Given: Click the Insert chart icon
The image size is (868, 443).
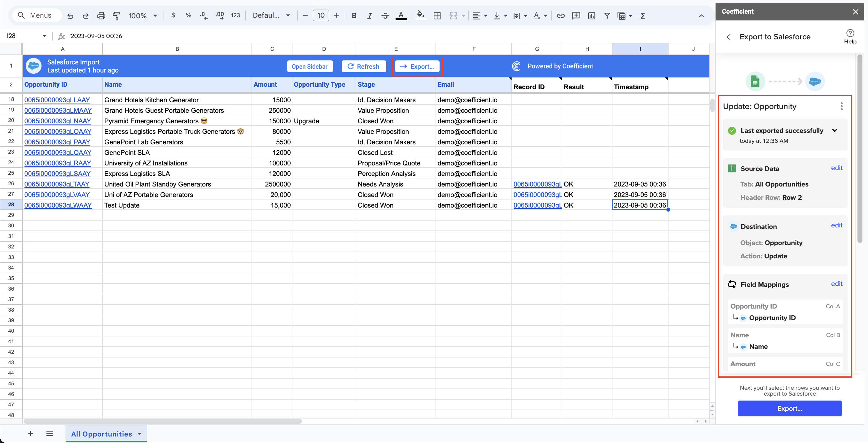Looking at the screenshot, I should tap(591, 15).
